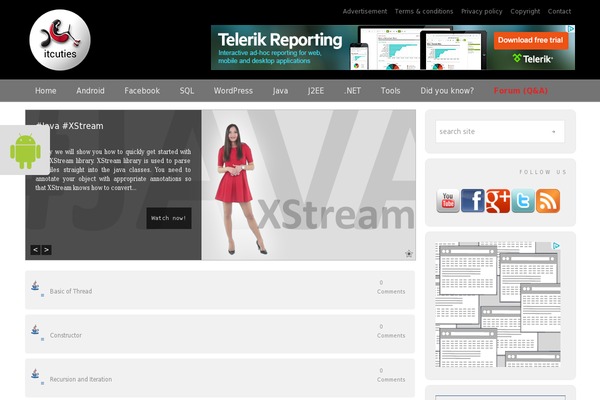The width and height of the screenshot is (600, 400).
Task: Open the YouTube social icon
Action: pos(448,201)
